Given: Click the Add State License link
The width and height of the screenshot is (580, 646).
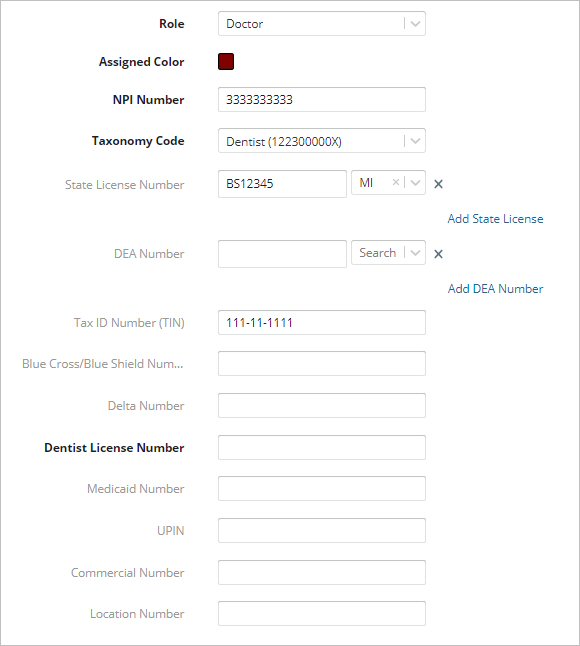Looking at the screenshot, I should (495, 219).
